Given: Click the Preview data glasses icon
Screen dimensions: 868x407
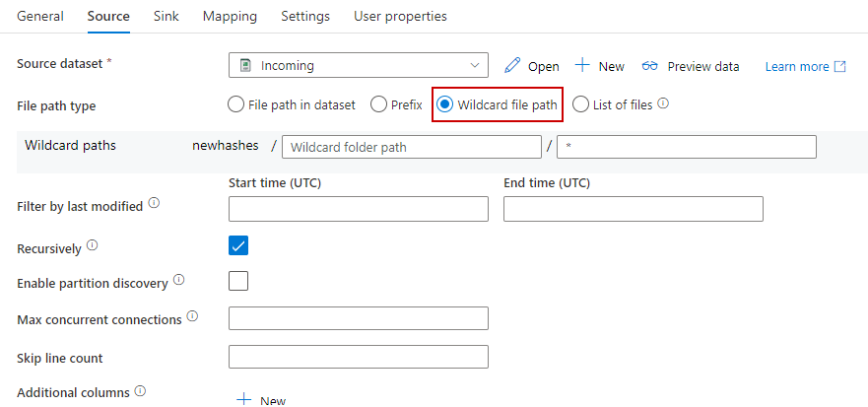Looking at the screenshot, I should [x=649, y=66].
